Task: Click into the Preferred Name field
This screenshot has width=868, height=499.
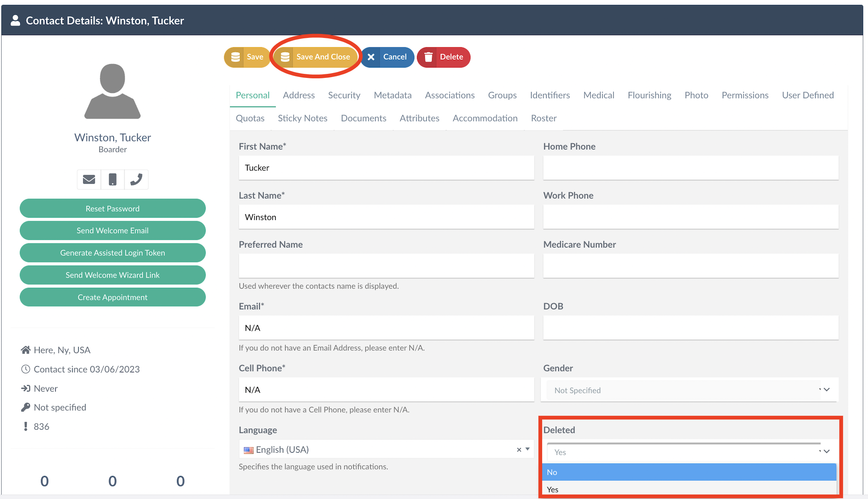Action: coord(386,266)
